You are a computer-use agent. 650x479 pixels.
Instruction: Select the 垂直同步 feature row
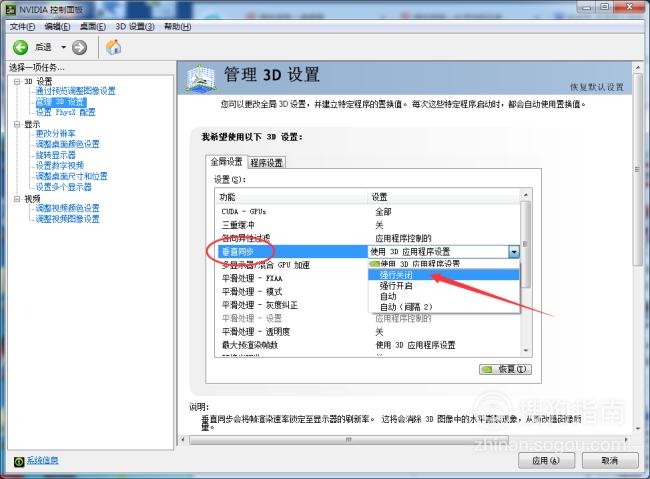[293, 251]
